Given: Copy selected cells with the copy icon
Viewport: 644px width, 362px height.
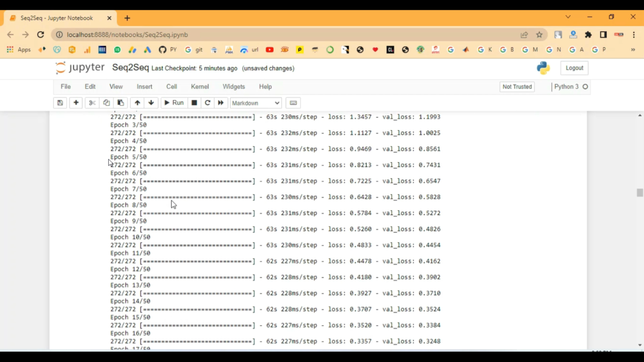Looking at the screenshot, I should click(106, 103).
